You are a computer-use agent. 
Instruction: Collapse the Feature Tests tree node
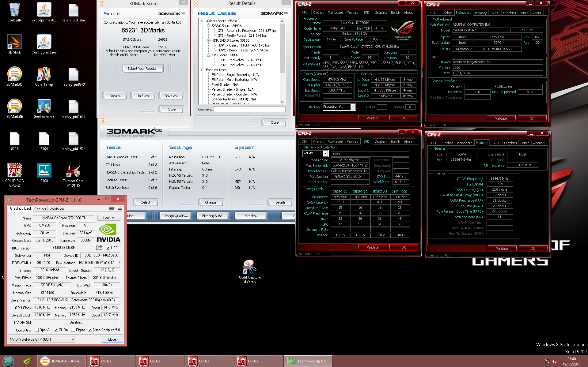click(203, 70)
